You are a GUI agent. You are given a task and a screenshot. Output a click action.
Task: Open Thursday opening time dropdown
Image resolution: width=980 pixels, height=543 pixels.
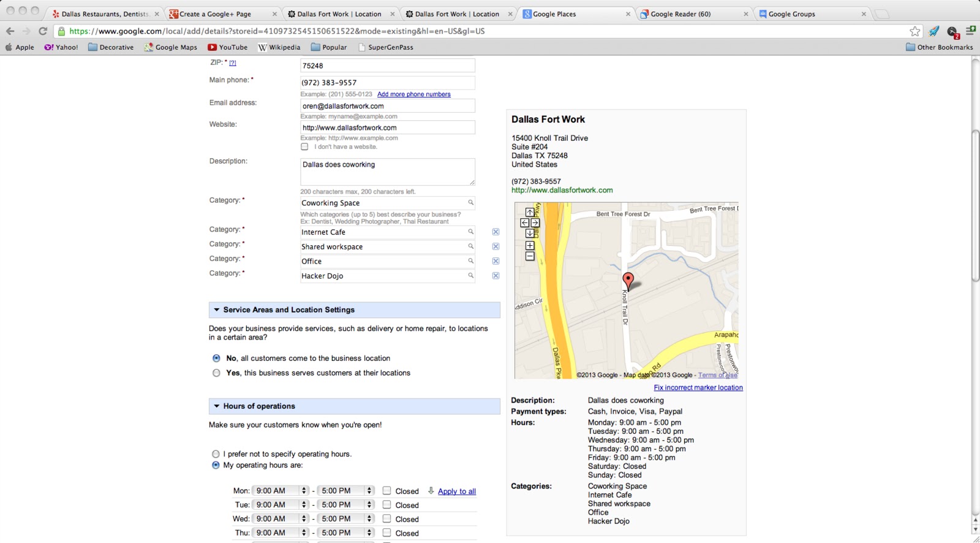(x=281, y=533)
